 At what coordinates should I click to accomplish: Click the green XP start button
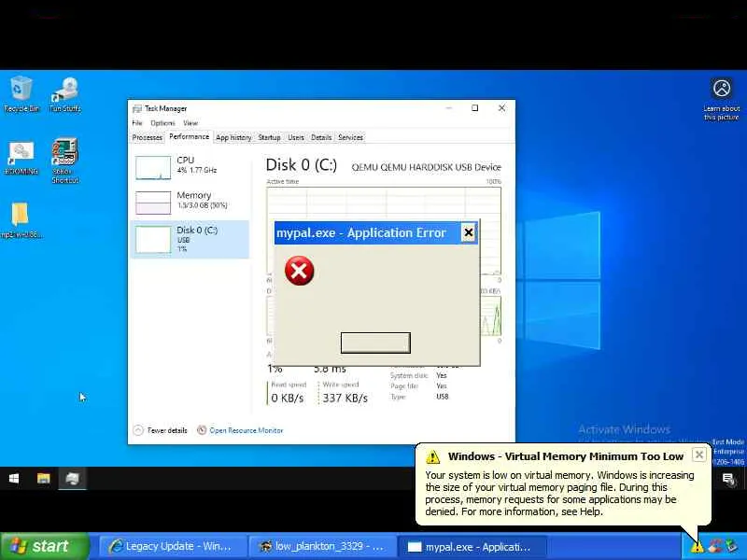point(45,546)
